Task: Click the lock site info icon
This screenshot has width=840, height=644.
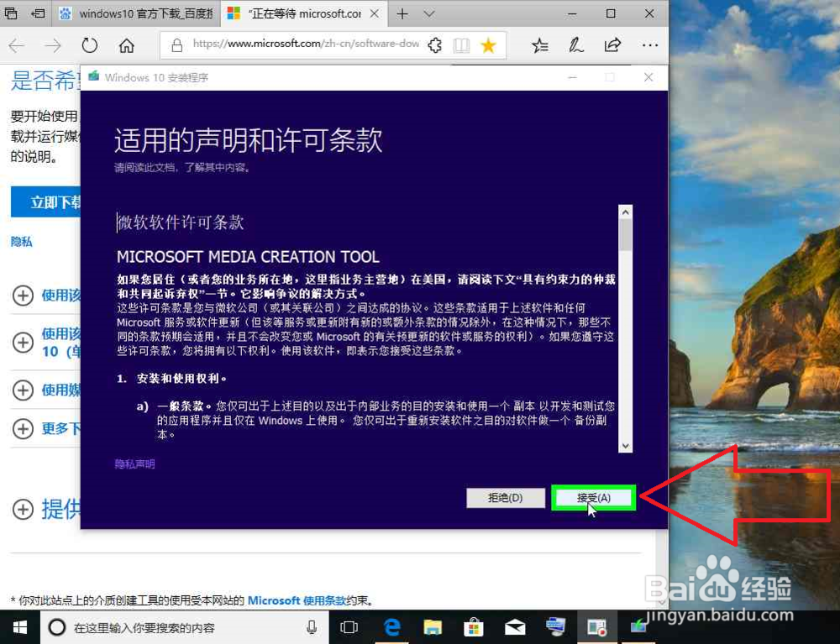Action: pyautogui.click(x=176, y=45)
